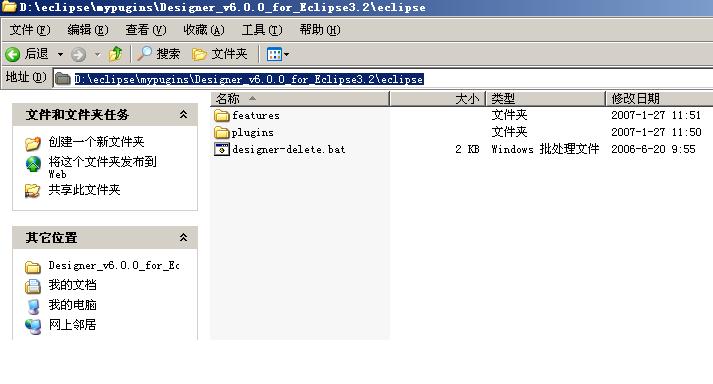This screenshot has height=384, width=713.
Task: Click the 搜索 search label
Action: [x=168, y=54]
